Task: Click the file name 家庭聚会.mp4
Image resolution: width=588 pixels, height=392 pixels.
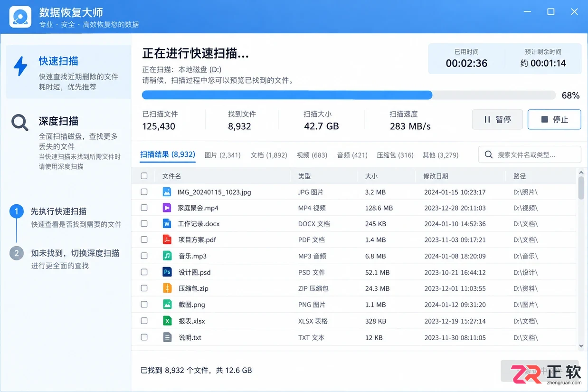Action: [198, 208]
